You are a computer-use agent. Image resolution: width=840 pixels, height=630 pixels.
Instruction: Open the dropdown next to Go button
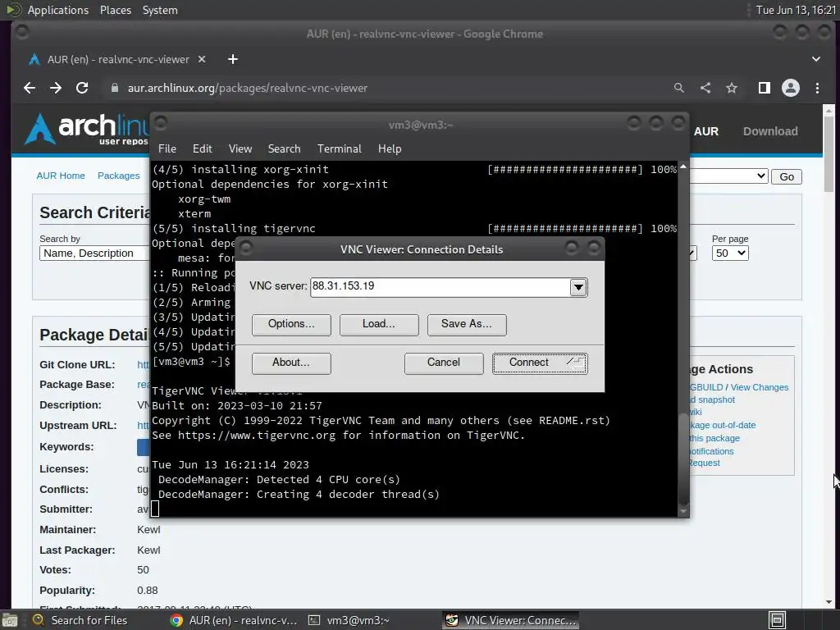click(728, 176)
